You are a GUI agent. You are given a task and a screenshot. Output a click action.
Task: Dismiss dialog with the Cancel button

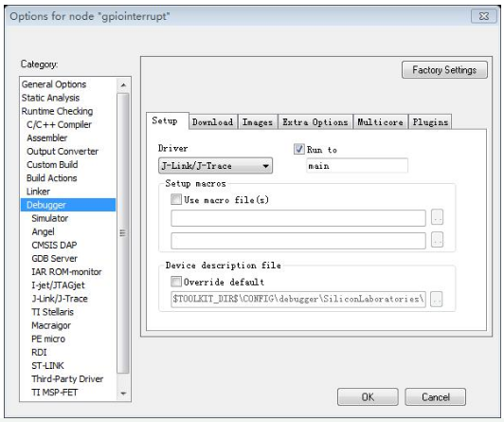pos(435,397)
